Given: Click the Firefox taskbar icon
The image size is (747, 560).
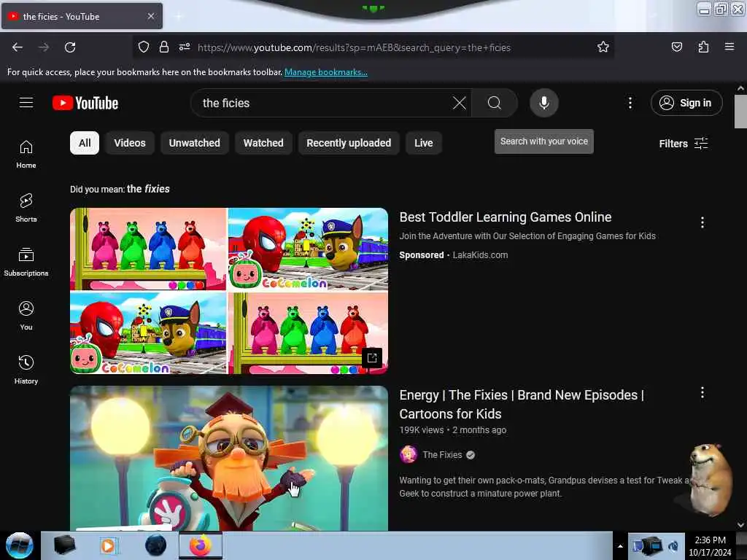Looking at the screenshot, I should (x=201, y=545).
